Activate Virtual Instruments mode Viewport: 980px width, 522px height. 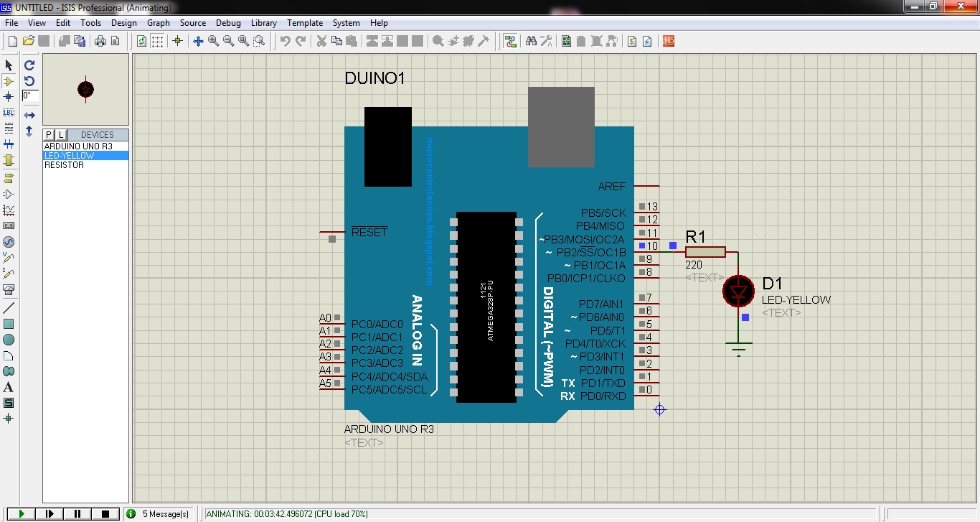9,289
